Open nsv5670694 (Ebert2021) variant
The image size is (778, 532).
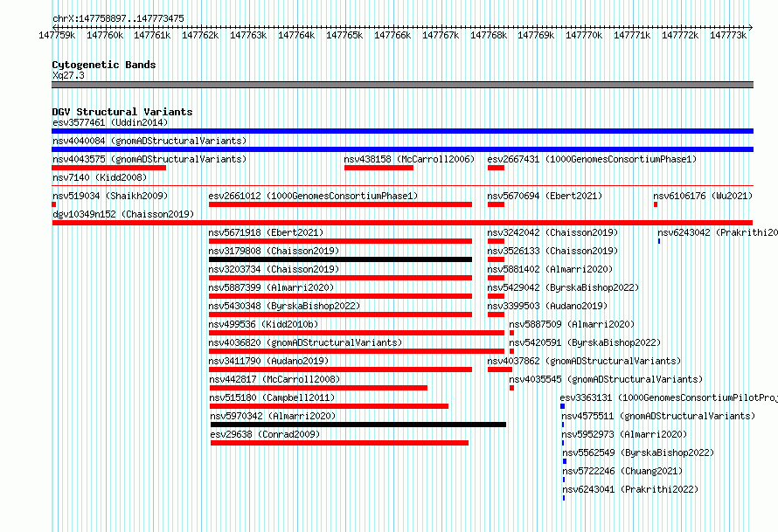tap(545, 196)
